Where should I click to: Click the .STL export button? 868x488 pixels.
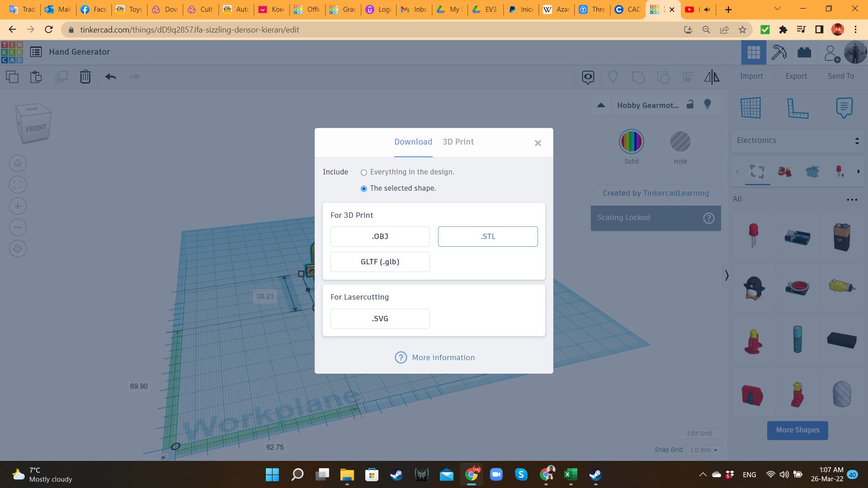(487, 237)
